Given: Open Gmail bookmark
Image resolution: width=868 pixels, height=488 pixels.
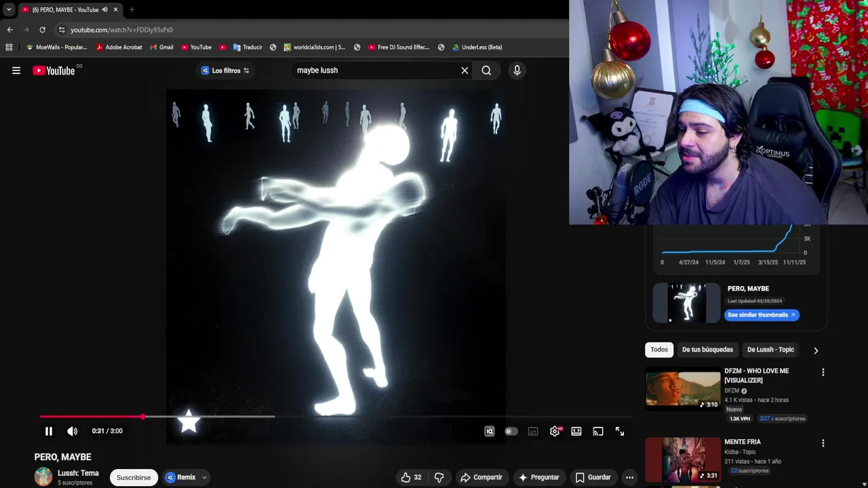Looking at the screenshot, I should [161, 47].
